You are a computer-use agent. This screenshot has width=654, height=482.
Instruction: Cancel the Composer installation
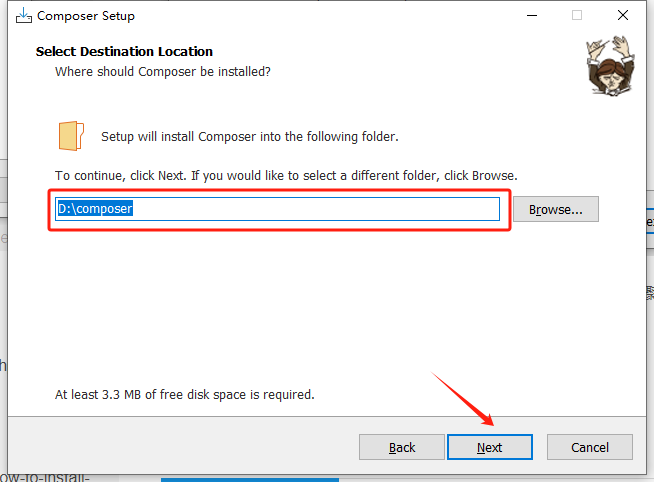click(x=590, y=447)
